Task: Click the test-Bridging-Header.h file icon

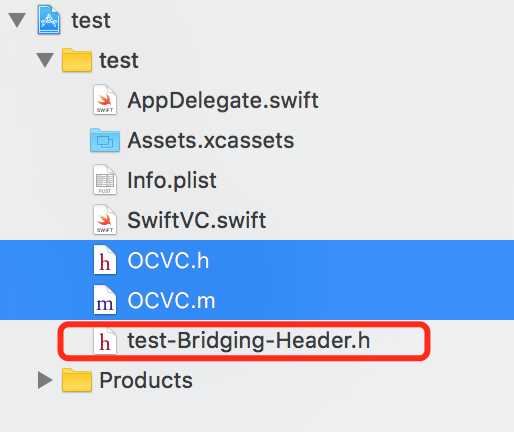Action: point(105,340)
